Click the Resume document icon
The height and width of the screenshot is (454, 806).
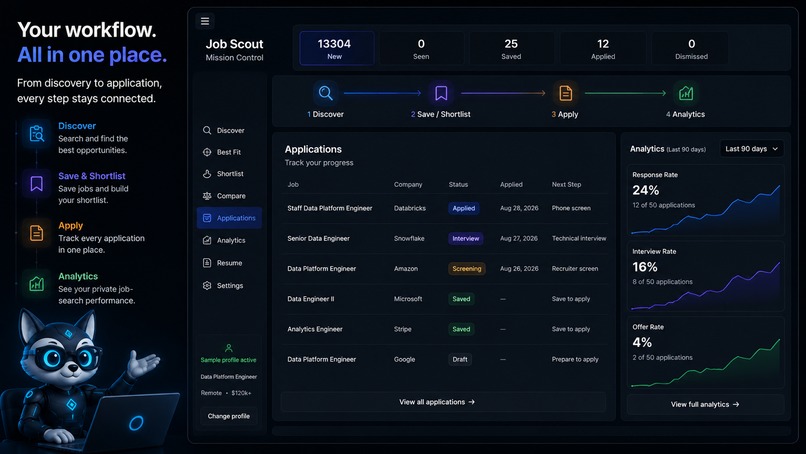(207, 263)
